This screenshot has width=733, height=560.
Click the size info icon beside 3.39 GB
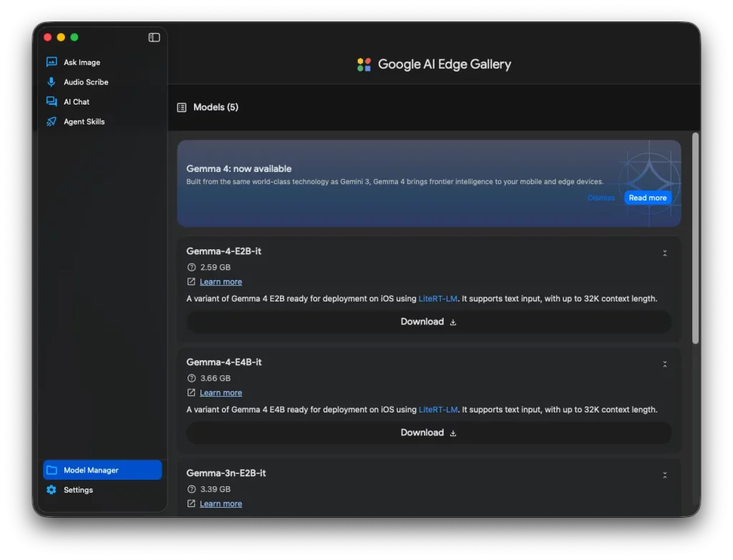click(191, 489)
